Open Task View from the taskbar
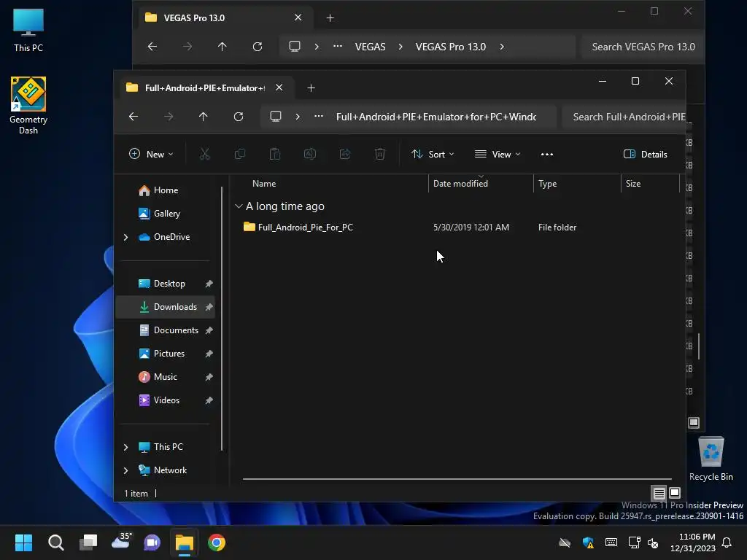The image size is (747, 560). (x=88, y=542)
